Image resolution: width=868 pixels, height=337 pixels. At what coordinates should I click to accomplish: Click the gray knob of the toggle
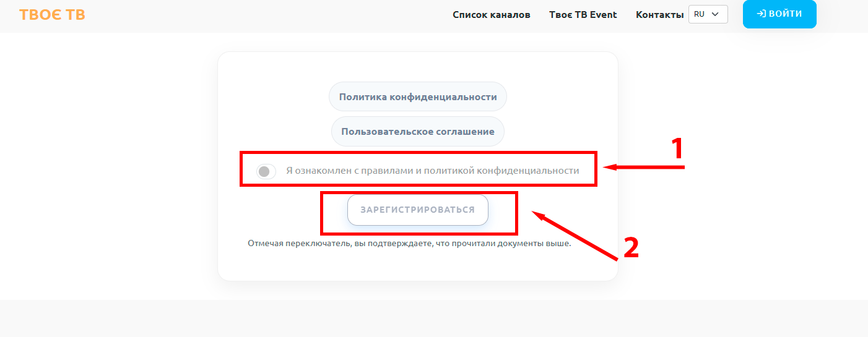(x=264, y=171)
